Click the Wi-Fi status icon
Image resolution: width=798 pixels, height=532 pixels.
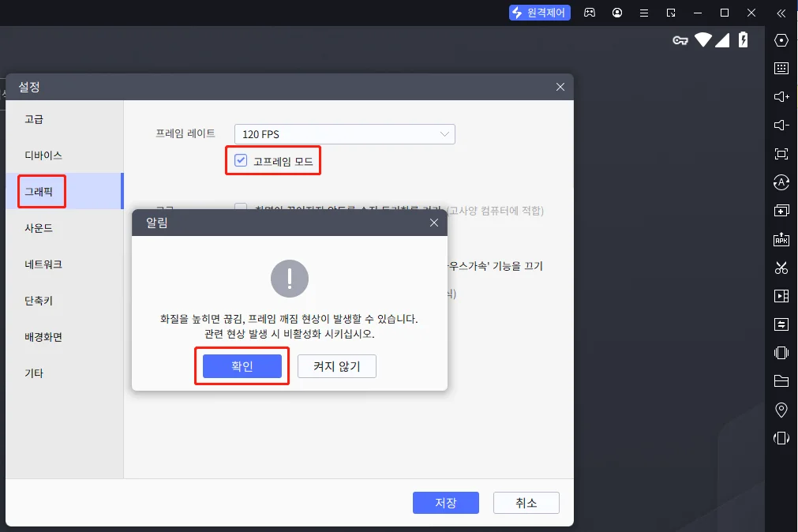pos(703,39)
